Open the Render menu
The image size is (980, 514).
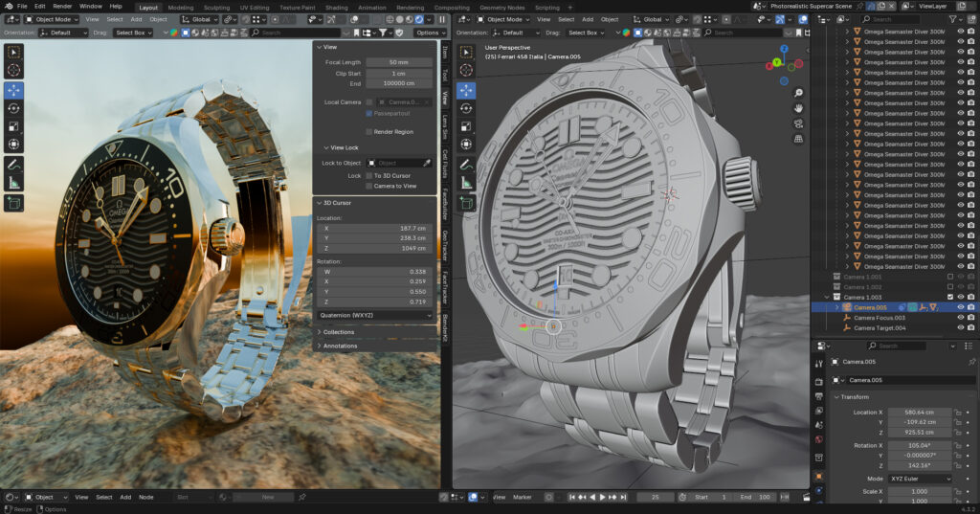coord(62,7)
